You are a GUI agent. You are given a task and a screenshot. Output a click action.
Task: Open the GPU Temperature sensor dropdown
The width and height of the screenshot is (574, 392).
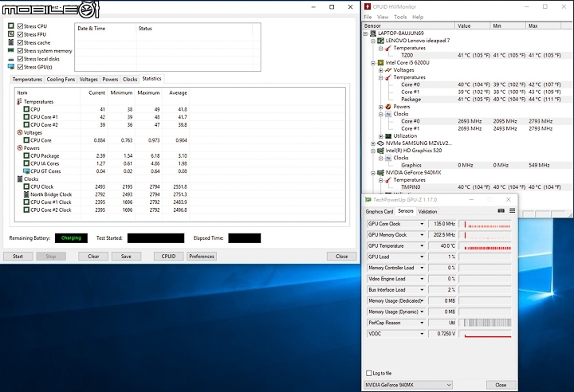point(422,245)
